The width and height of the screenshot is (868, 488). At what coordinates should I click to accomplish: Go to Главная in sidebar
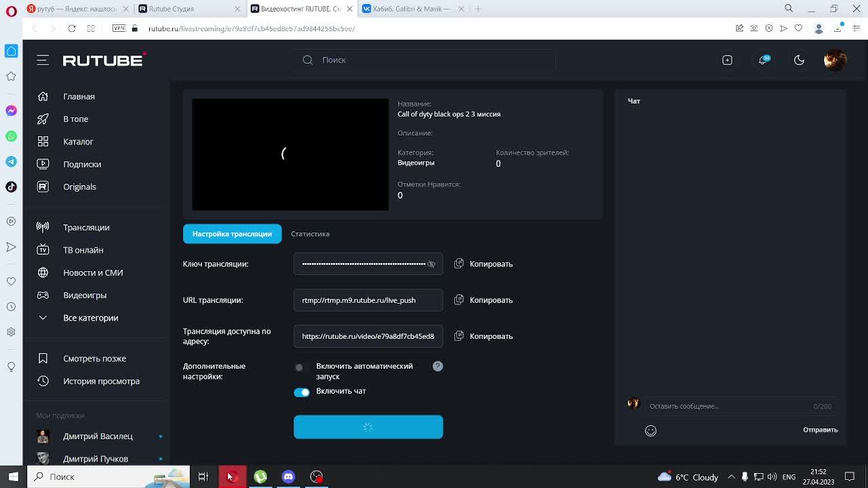(x=79, y=96)
